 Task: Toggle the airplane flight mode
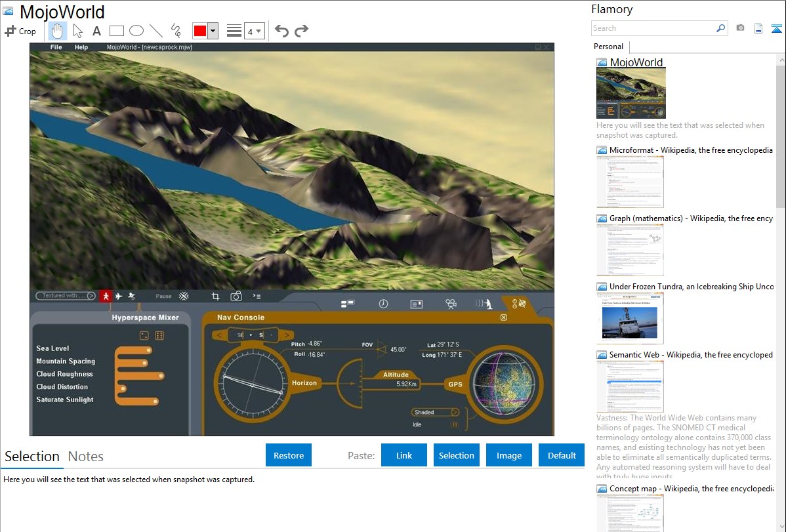click(x=119, y=297)
